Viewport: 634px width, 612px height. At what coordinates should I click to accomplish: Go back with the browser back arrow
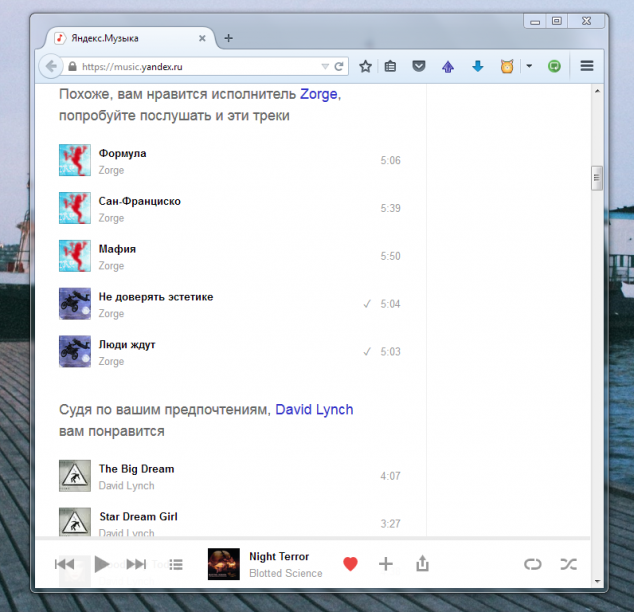point(51,66)
